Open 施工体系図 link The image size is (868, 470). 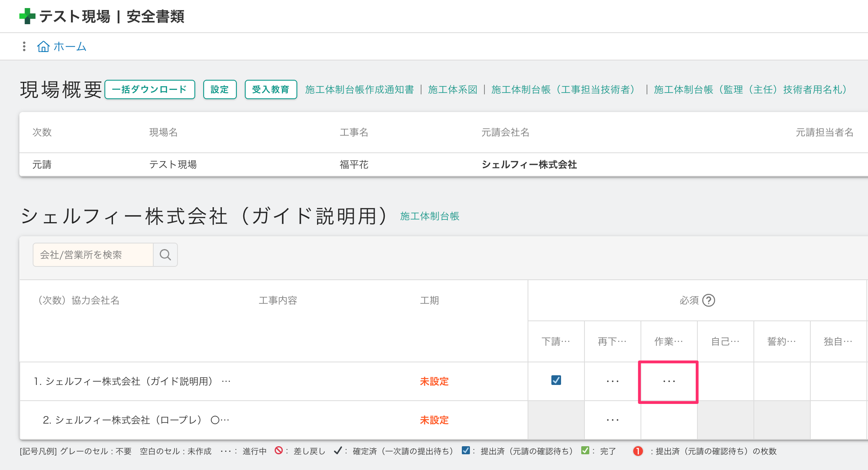453,89
